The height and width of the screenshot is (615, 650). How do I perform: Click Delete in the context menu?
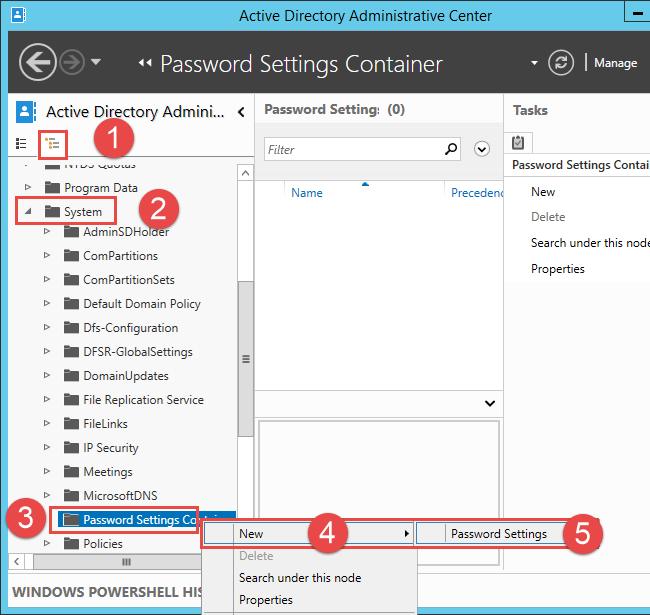[256, 556]
